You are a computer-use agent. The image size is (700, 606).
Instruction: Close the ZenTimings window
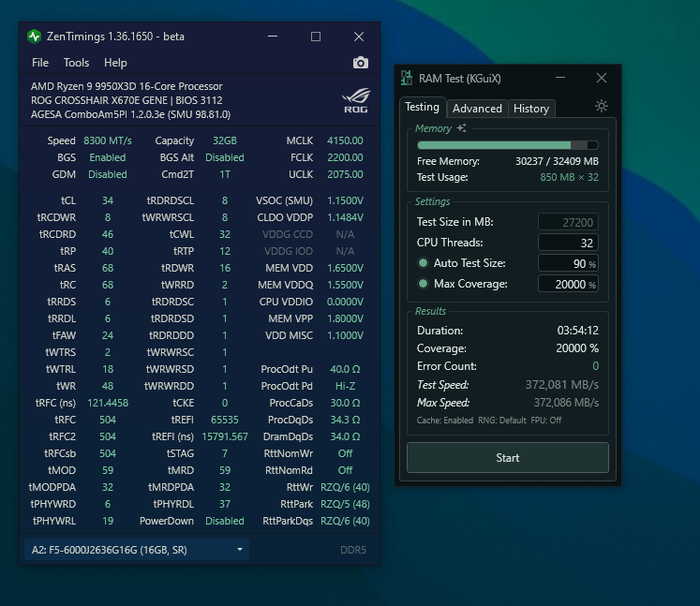(x=359, y=37)
